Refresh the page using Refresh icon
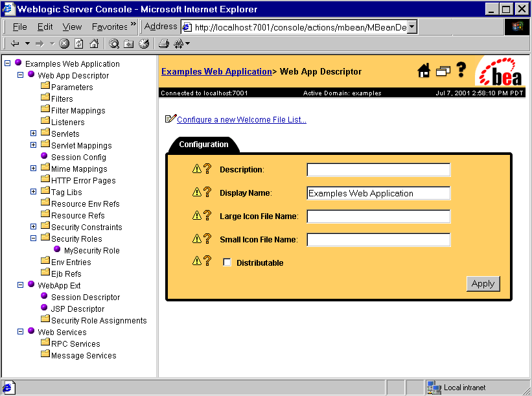The height and width of the screenshot is (396, 532). click(x=78, y=43)
